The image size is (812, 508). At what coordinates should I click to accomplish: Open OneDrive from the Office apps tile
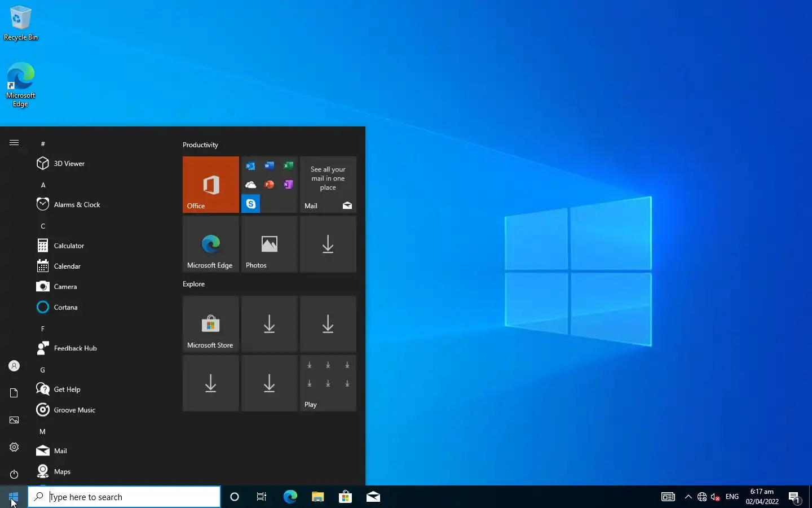[251, 185]
